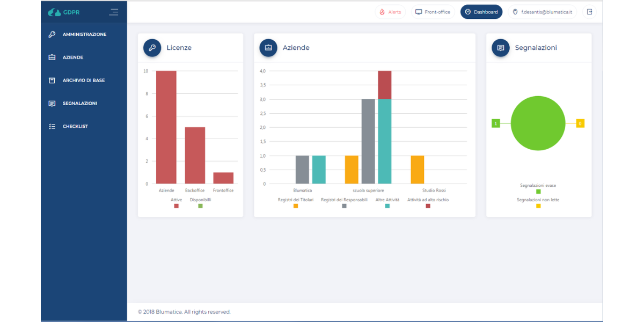Toggle the Disponibili legend swatch

(x=200, y=206)
